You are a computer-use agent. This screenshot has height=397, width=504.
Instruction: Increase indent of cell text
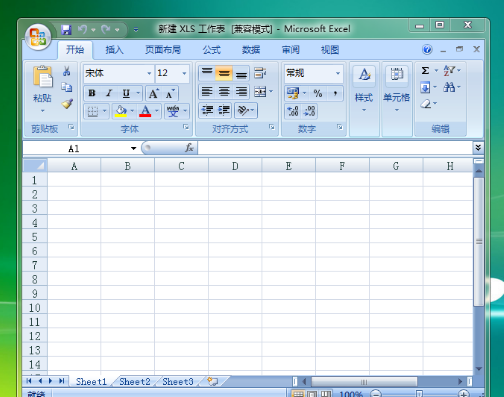(x=224, y=110)
